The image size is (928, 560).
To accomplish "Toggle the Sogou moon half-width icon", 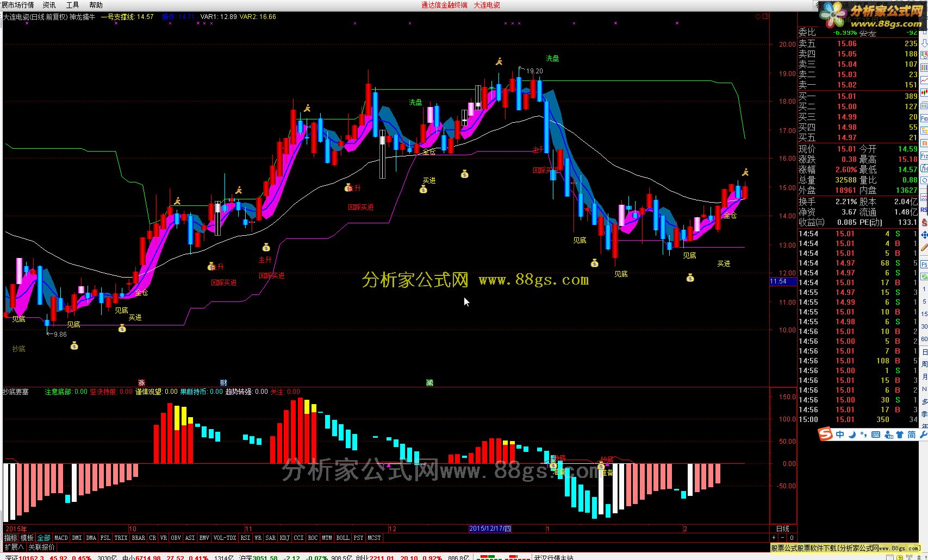I will 852,435.
